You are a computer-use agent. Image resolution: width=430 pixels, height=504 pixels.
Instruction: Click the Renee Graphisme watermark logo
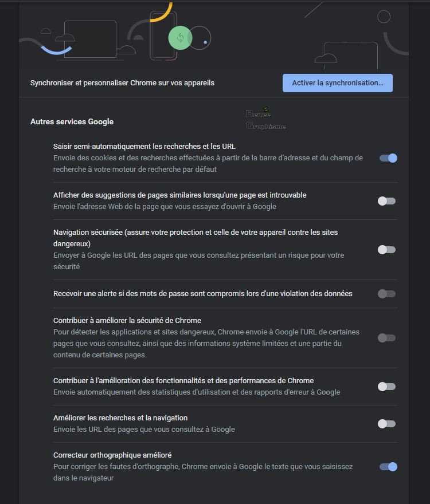point(265,119)
